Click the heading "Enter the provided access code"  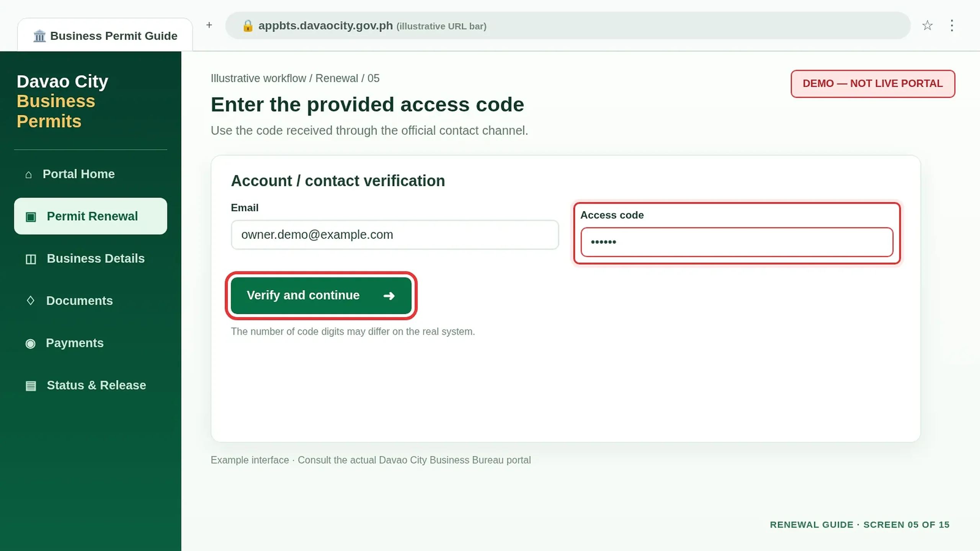367,104
